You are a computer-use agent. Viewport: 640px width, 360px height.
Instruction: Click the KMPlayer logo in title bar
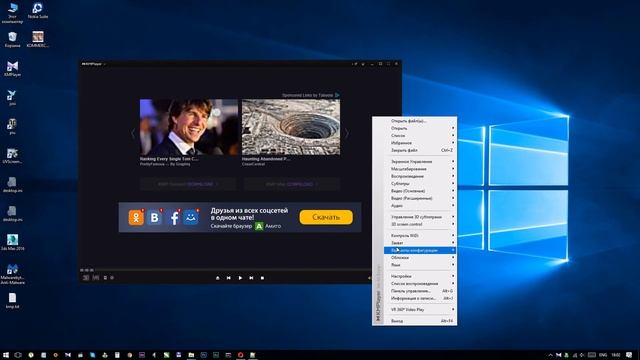(x=92, y=64)
